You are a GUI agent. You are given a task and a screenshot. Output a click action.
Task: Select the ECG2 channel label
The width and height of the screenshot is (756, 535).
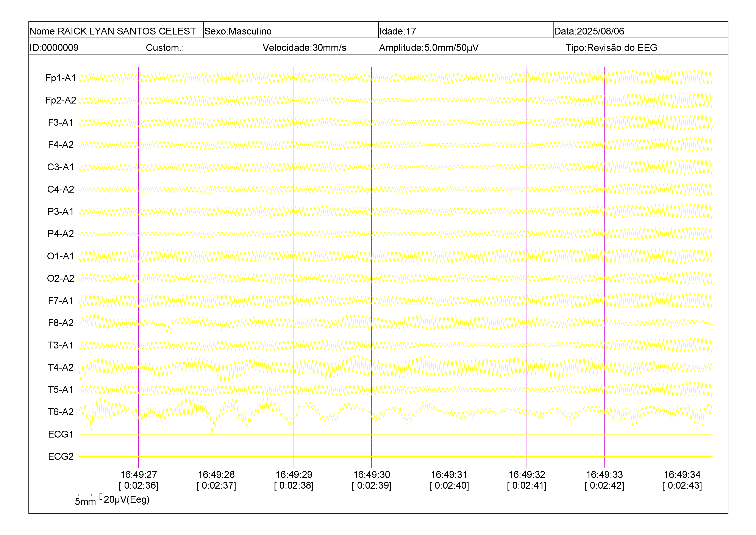pos(61,456)
